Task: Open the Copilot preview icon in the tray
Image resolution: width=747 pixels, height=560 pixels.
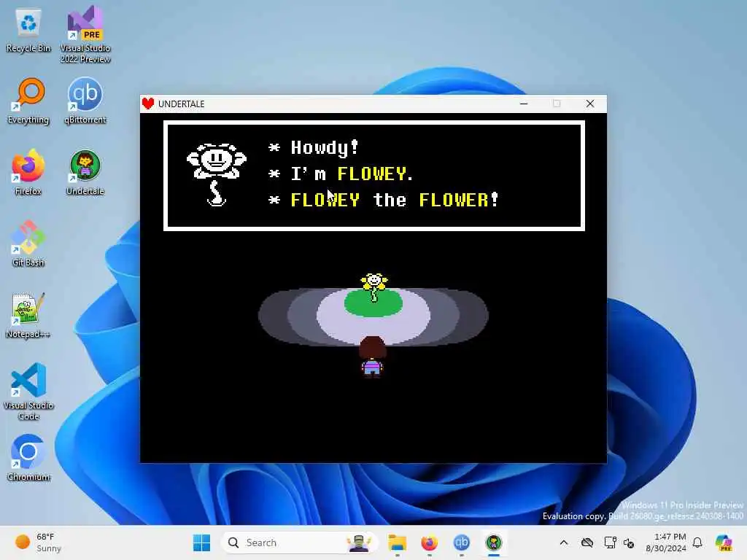Action: click(x=724, y=542)
